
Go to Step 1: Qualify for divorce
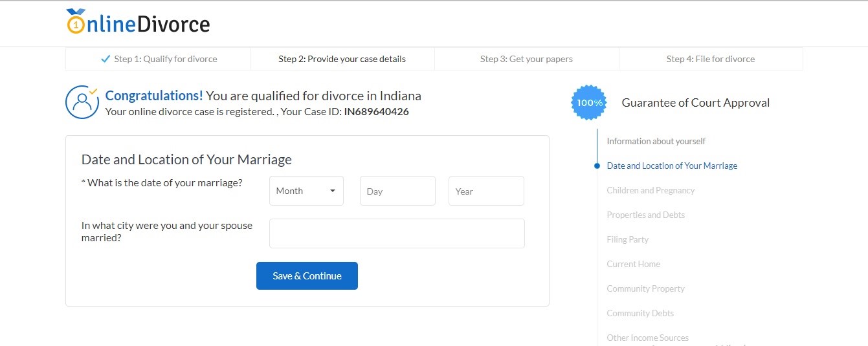tap(158, 59)
